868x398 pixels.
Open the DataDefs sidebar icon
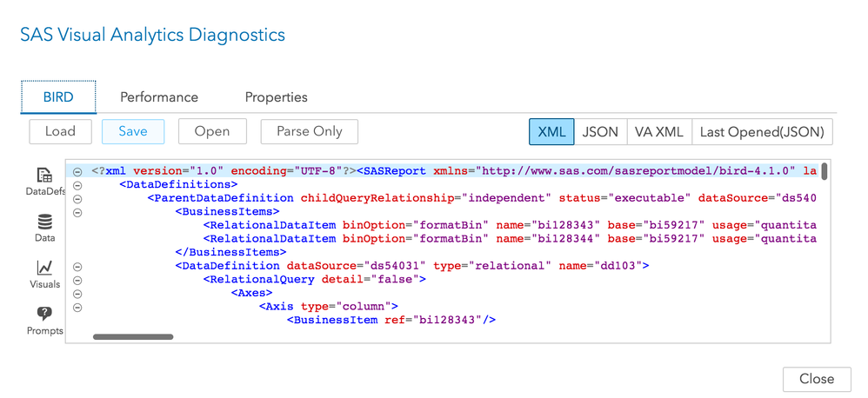tap(43, 176)
